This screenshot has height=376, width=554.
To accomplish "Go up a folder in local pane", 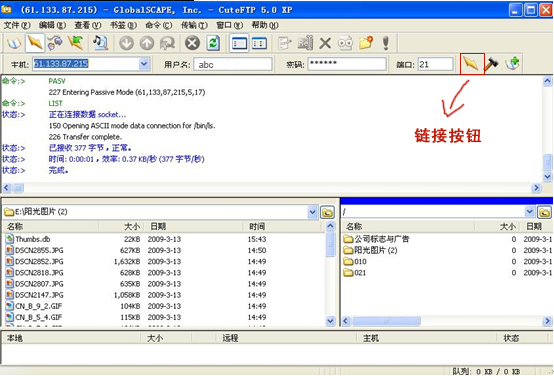I will 327,212.
